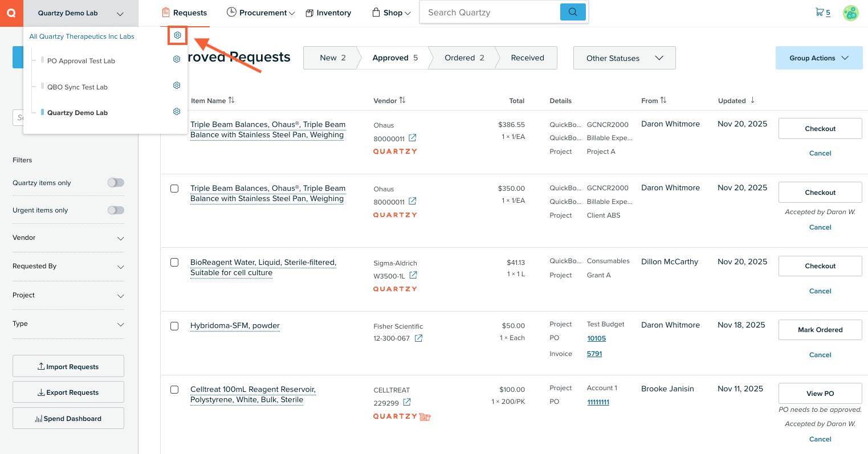Expand the Type filter
This screenshot has width=868, height=454.
tap(68, 324)
